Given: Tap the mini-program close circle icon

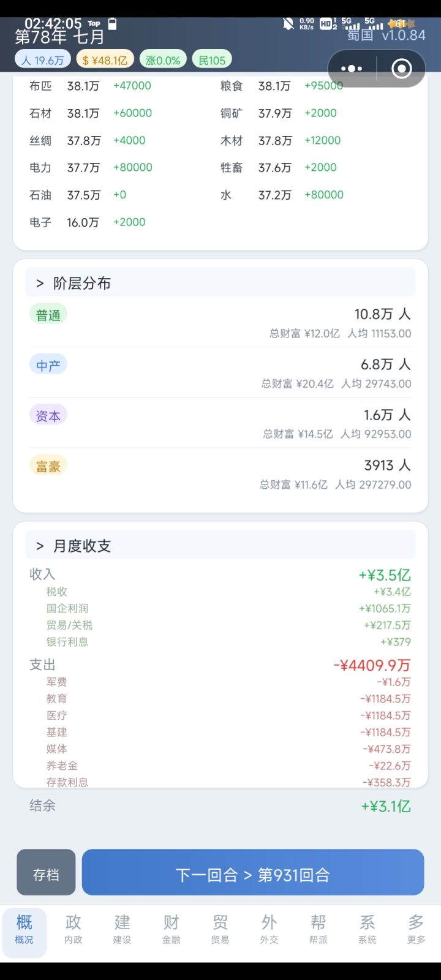Looking at the screenshot, I should point(401,69).
